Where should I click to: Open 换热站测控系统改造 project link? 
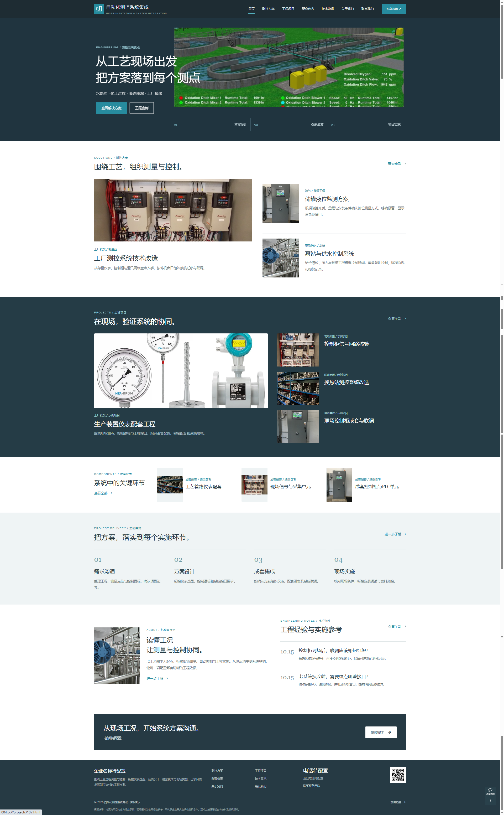(x=346, y=382)
